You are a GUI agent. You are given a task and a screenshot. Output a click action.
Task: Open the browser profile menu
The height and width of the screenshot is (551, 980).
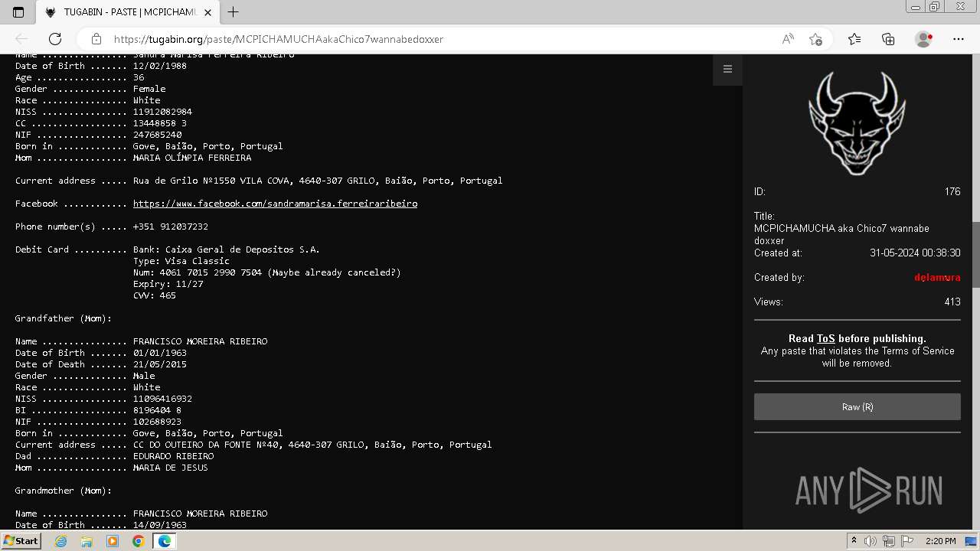point(924,39)
